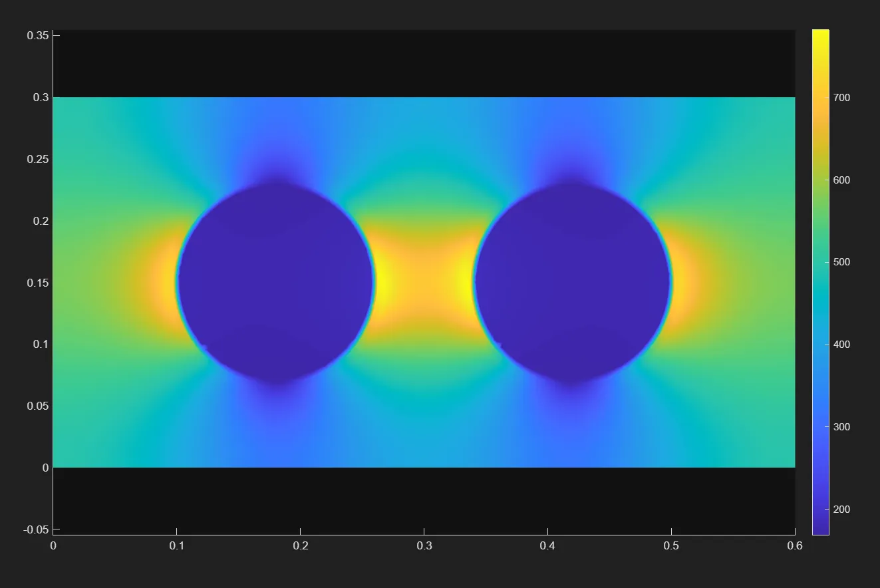Click the black band below the heatmap
The image size is (880, 588).
pos(424,499)
